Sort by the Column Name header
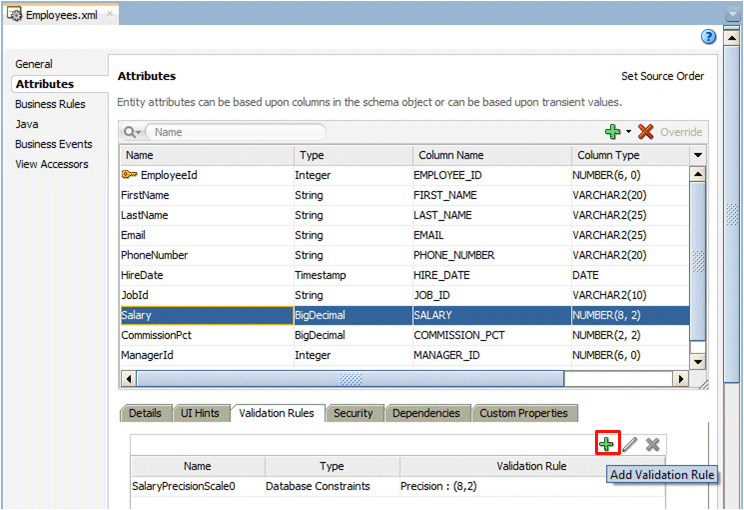 [x=492, y=155]
